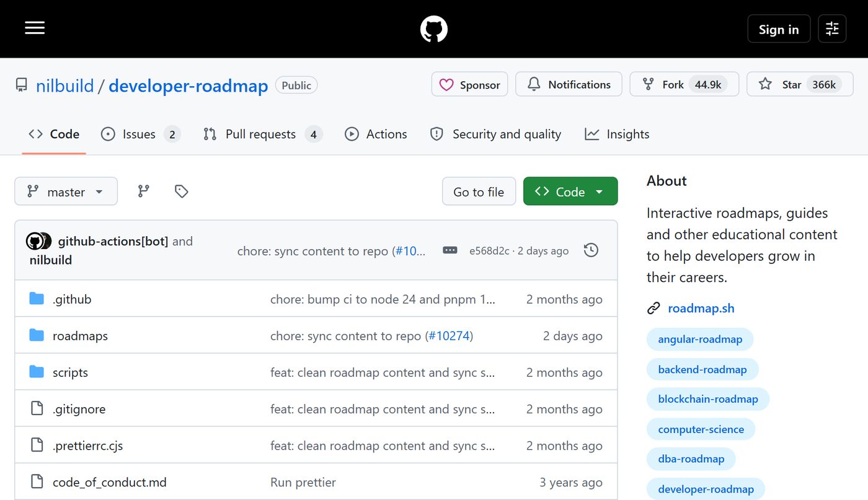The width and height of the screenshot is (868, 500).
Task: Open Notifications for this repo
Action: click(569, 84)
